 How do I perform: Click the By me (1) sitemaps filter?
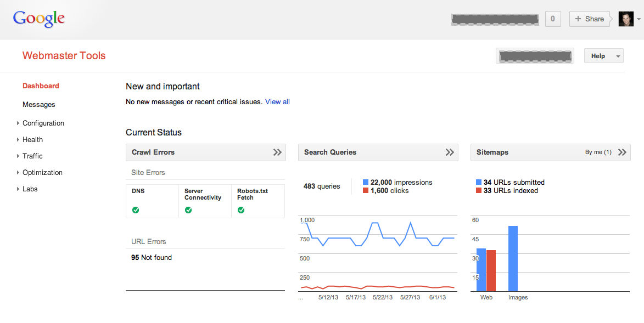tap(598, 152)
